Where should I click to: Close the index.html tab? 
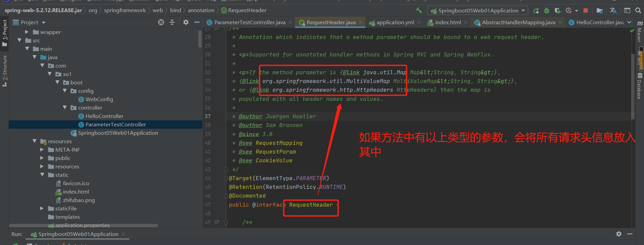tap(466, 22)
